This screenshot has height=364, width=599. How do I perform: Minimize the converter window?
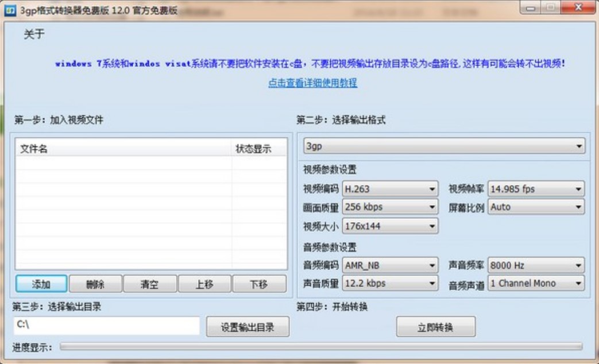click(x=530, y=7)
